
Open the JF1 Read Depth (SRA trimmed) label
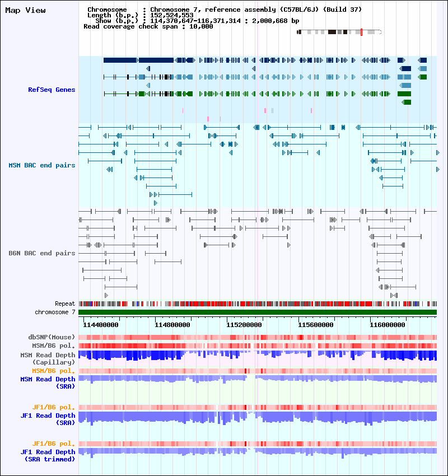(48, 455)
